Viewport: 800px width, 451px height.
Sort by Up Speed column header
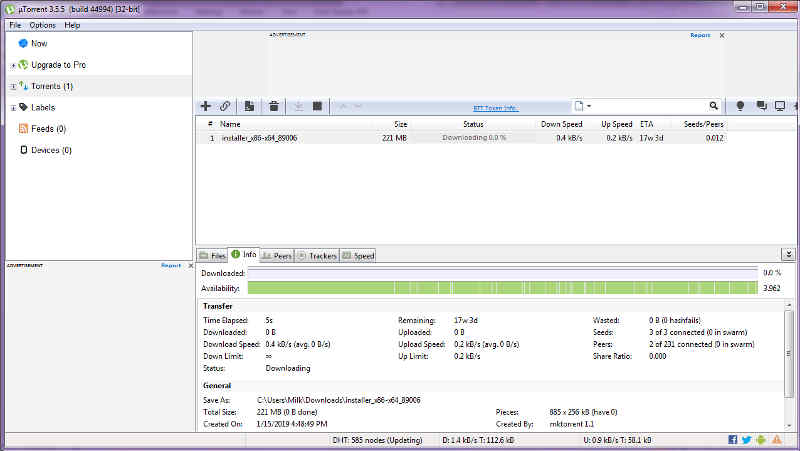[616, 124]
